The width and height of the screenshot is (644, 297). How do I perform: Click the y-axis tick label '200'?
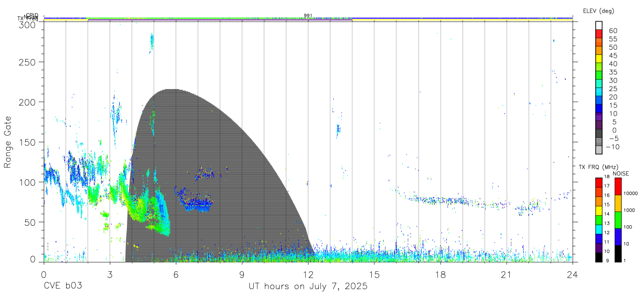(28, 102)
